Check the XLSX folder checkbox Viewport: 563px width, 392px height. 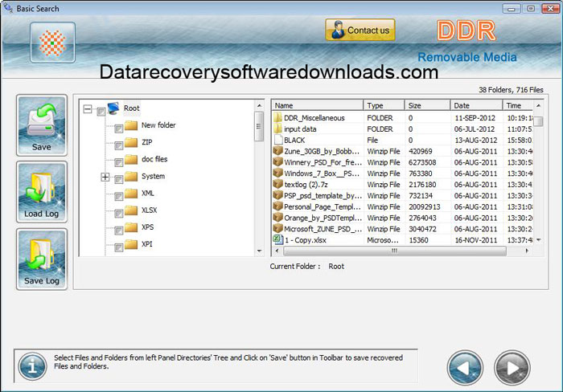pos(118,214)
